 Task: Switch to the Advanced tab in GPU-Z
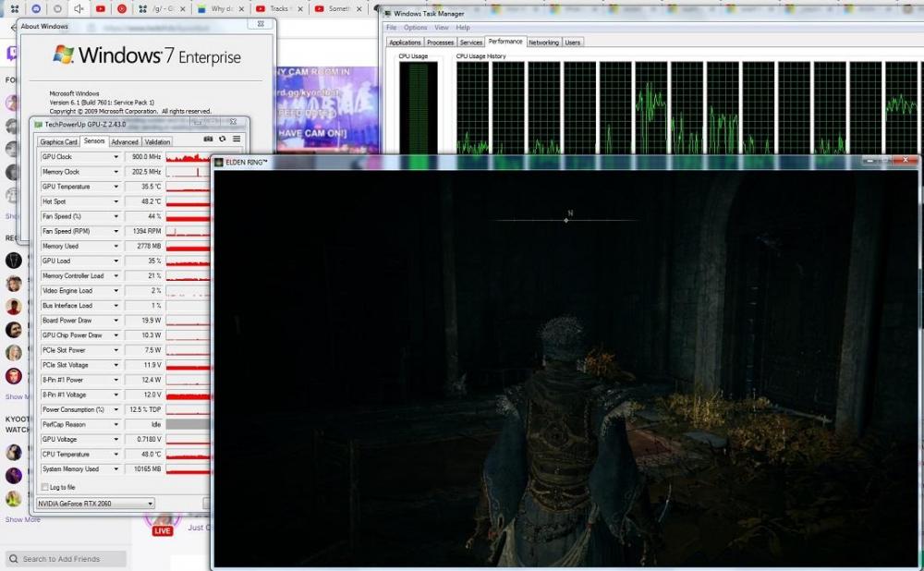(x=125, y=141)
